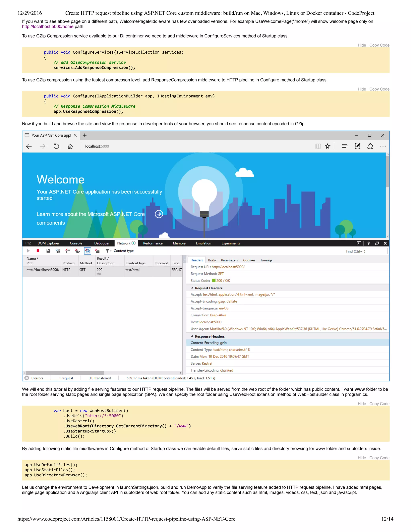The width and height of the screenshot is (411, 532).
Task: Switch to Console tab
Action: click(76, 243)
